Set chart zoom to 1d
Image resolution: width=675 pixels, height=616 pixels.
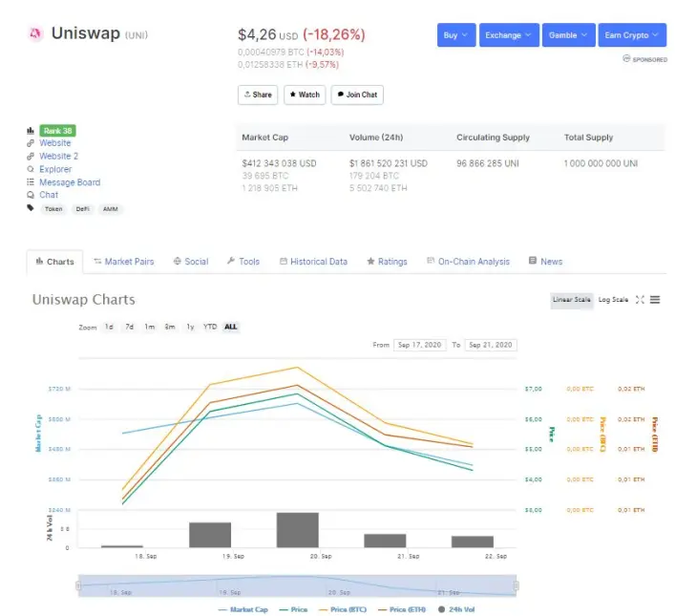click(x=109, y=327)
